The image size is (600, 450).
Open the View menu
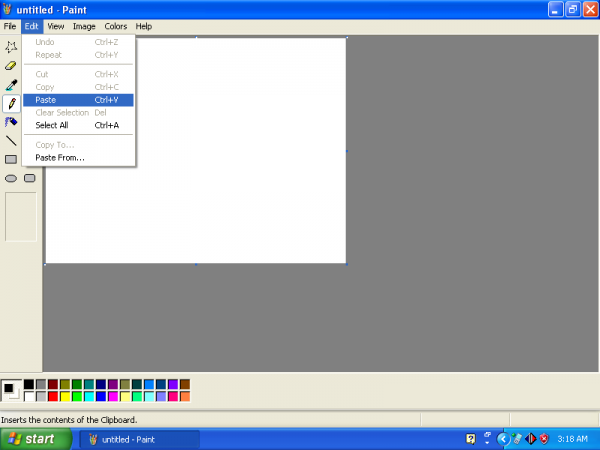56,26
